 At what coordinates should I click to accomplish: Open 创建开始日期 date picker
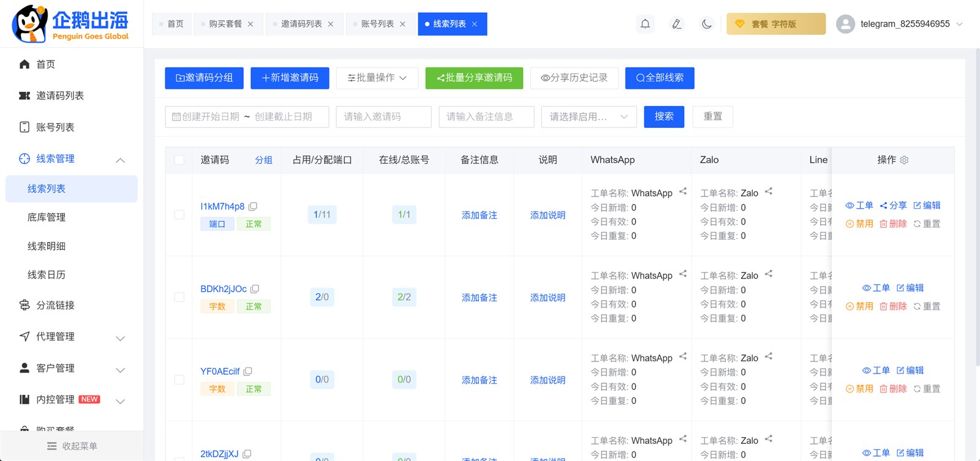click(x=211, y=116)
